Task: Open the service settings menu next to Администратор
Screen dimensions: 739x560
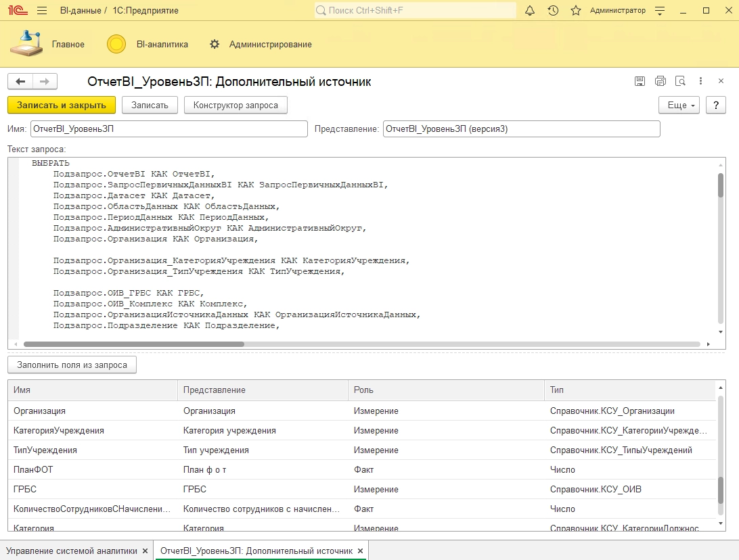Action: pos(660,11)
